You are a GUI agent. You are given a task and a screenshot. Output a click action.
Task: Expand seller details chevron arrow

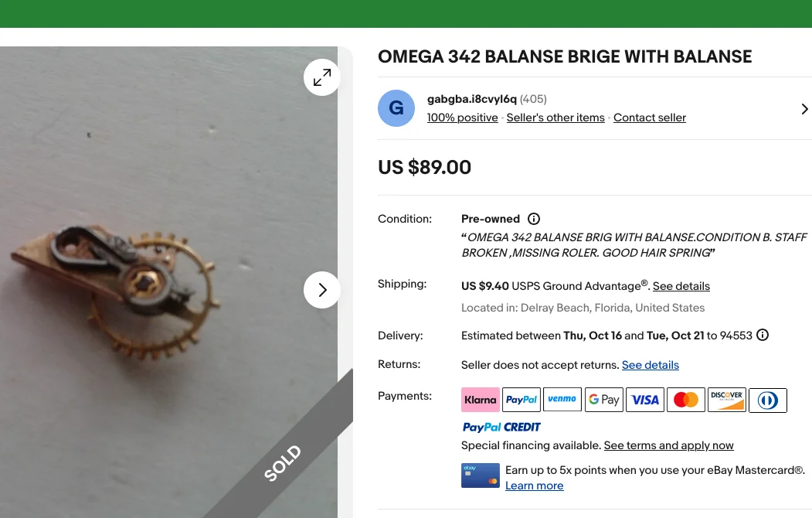804,109
